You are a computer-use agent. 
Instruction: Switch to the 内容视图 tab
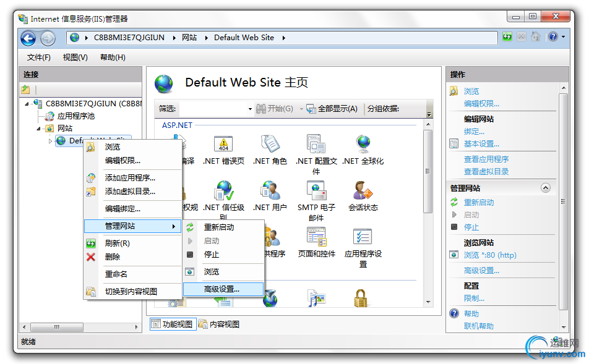coord(220,324)
